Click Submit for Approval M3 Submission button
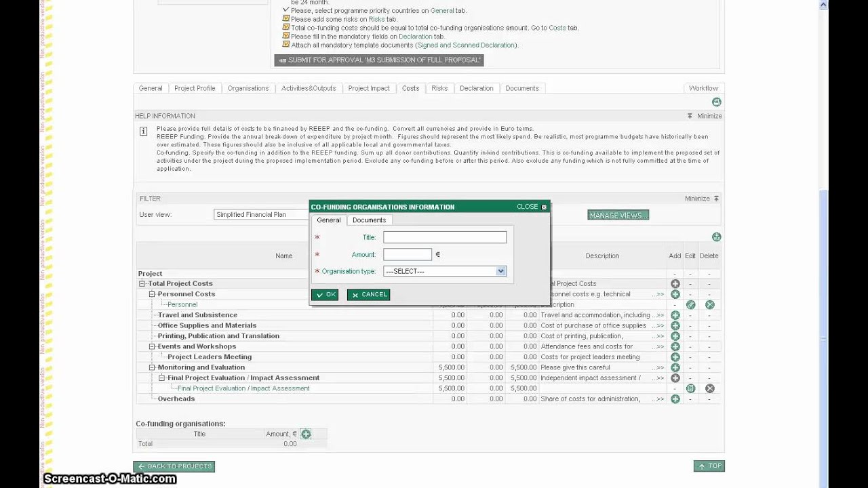Viewport: 868px width, 488px height. tap(379, 60)
